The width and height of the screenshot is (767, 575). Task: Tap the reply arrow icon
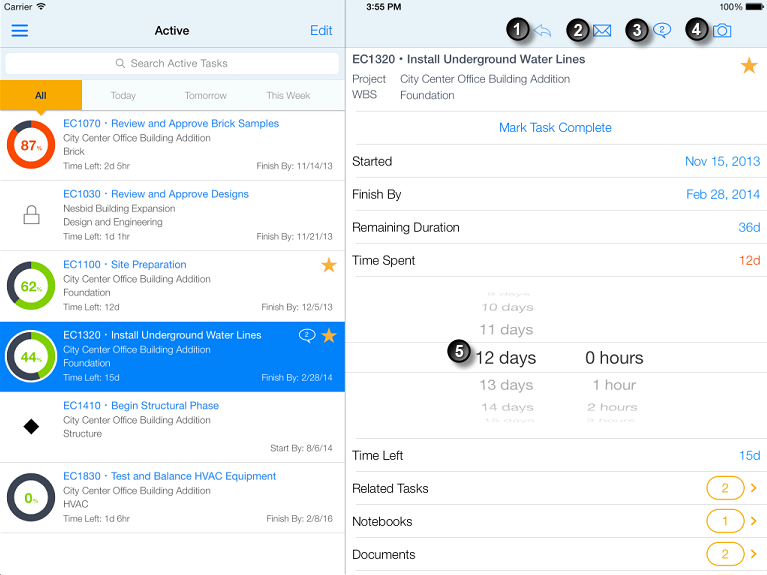click(x=542, y=31)
